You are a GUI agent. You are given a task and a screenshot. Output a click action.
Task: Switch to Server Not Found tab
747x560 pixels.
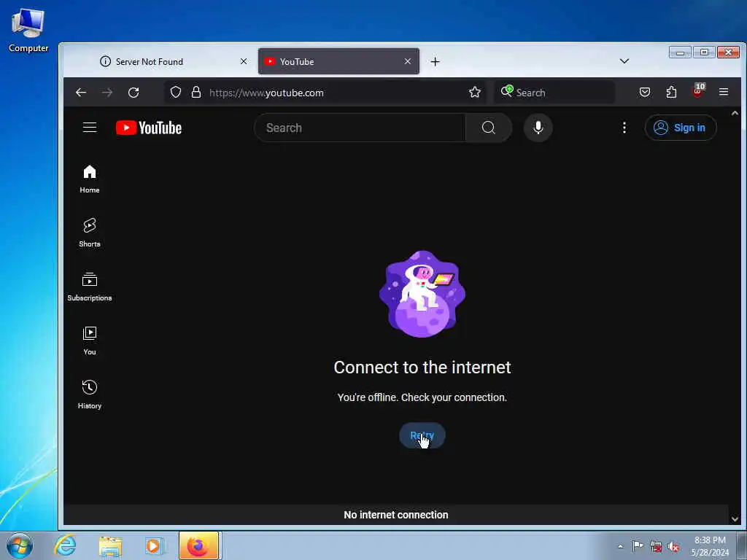coord(174,61)
